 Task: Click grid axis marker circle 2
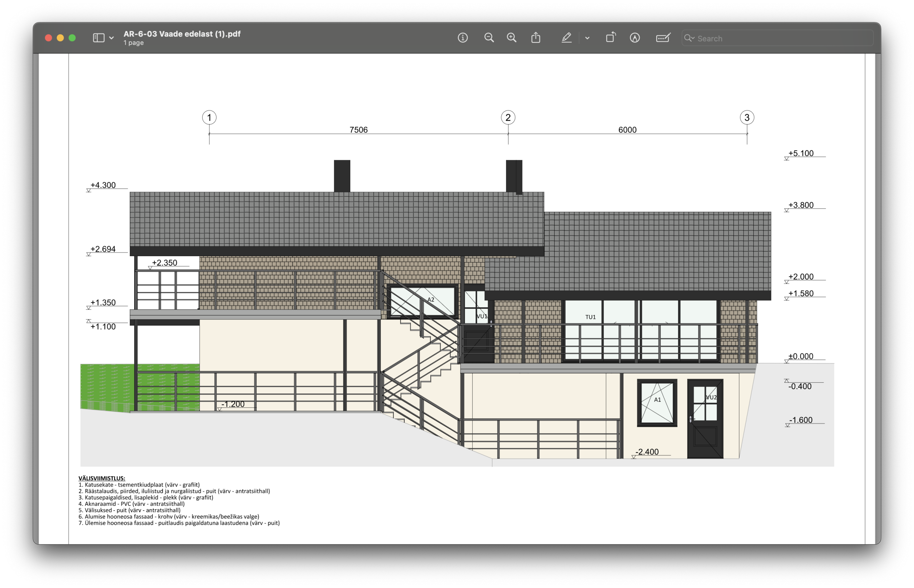[507, 118]
